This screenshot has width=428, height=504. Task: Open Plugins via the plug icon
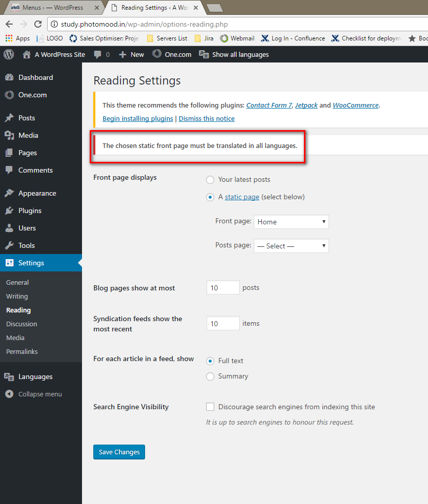[9, 211]
